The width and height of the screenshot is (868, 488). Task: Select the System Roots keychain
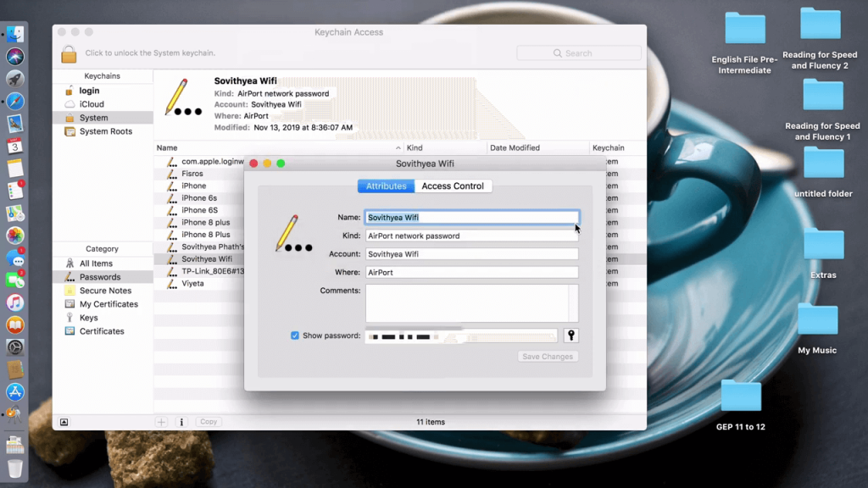(103, 131)
